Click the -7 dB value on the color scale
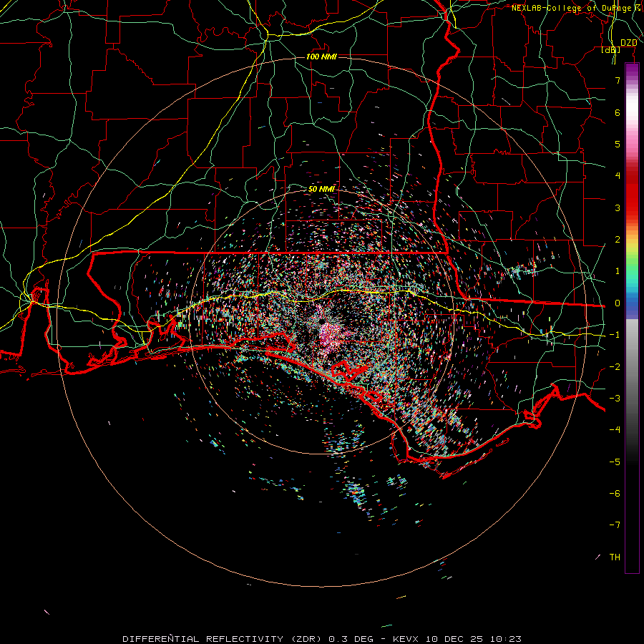 [615, 525]
